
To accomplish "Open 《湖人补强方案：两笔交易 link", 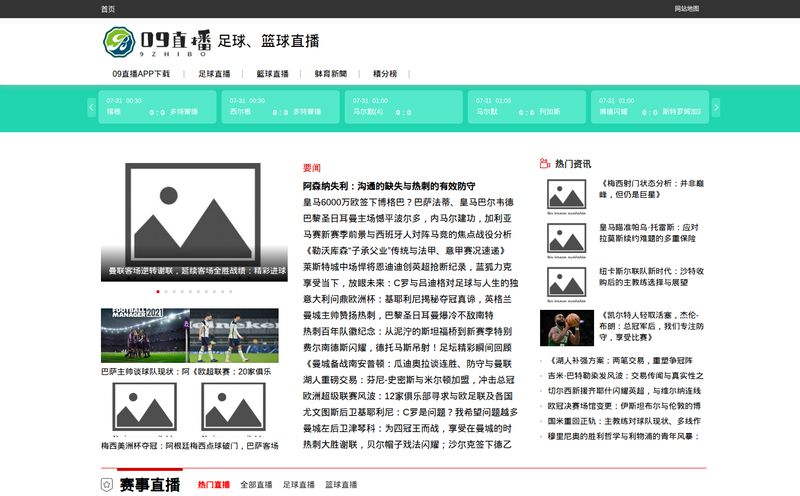I will point(620,360).
